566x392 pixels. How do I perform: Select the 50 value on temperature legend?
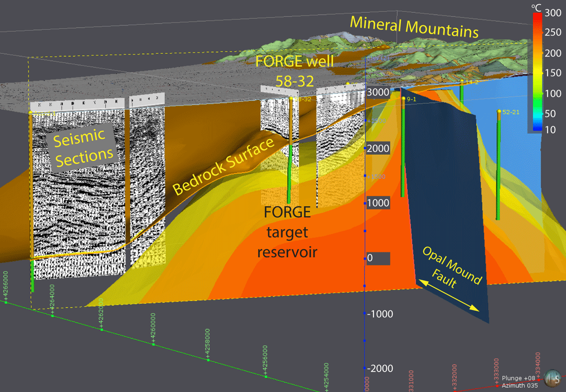[549, 113]
